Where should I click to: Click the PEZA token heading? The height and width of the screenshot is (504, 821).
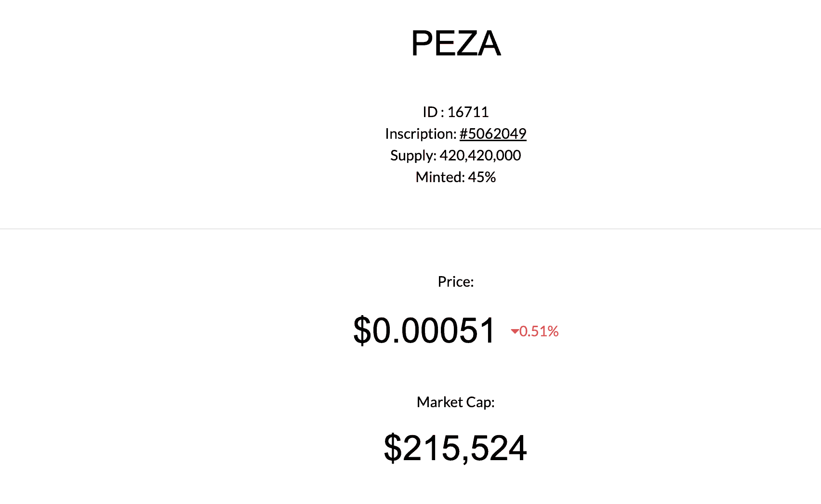click(456, 43)
